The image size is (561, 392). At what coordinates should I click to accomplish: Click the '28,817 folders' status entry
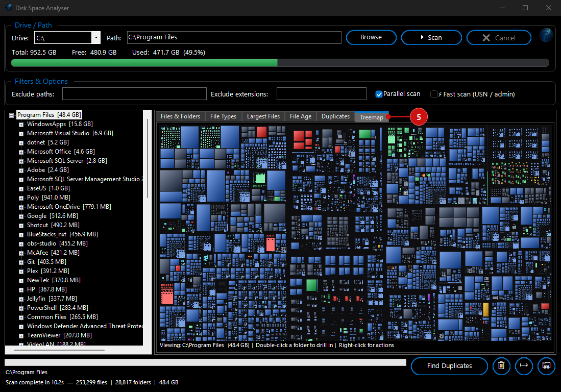click(133, 382)
